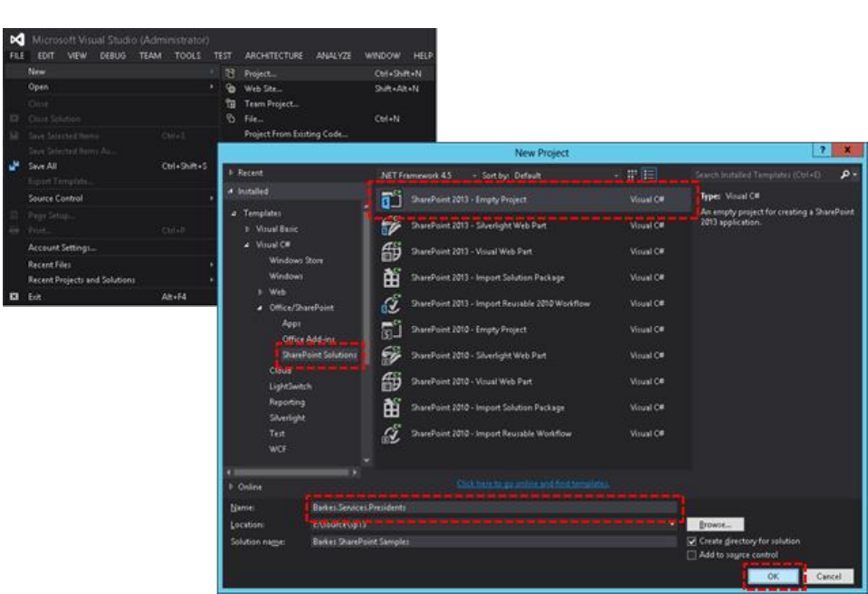Collapse the Visual C# templates node
868x594 pixels.
tap(247, 244)
